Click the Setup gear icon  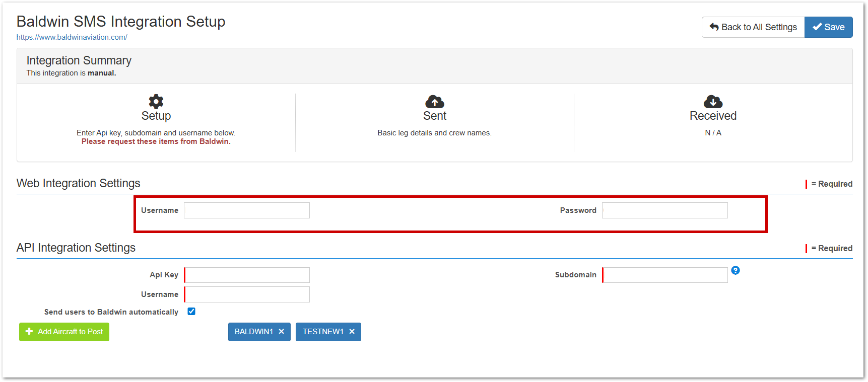[156, 102]
